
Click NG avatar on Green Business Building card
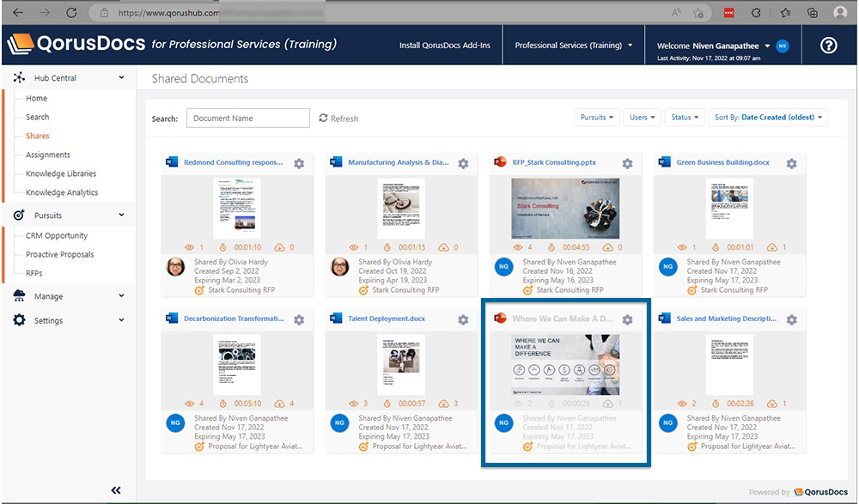click(668, 267)
